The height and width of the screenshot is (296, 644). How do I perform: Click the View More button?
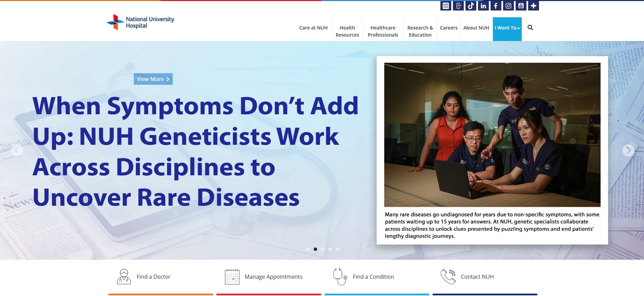(x=153, y=79)
